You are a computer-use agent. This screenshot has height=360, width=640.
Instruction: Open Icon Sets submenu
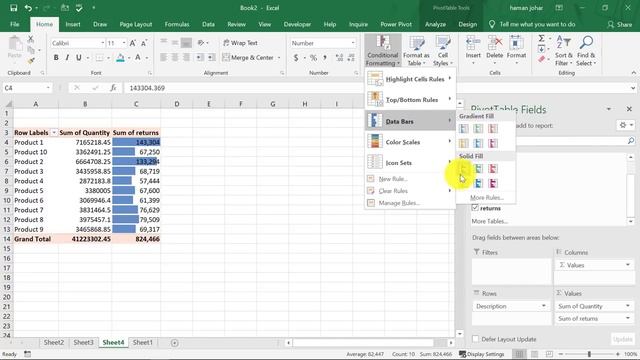(410, 162)
